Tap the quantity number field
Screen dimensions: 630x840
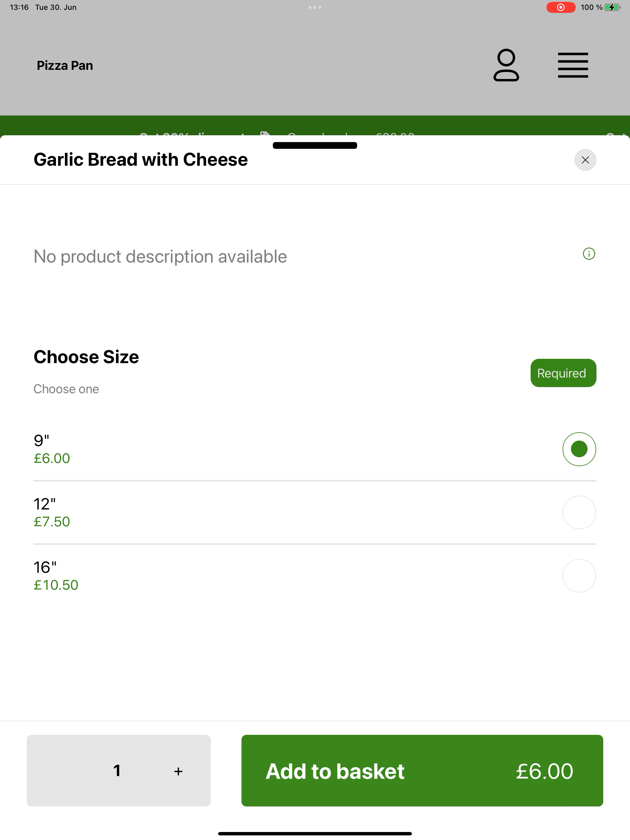click(x=117, y=771)
